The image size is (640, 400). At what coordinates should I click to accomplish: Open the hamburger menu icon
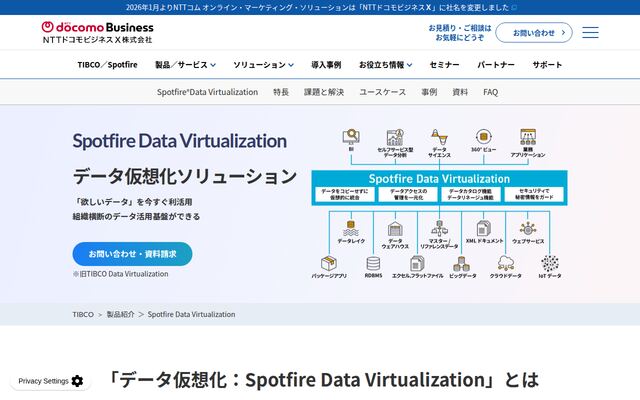click(590, 32)
